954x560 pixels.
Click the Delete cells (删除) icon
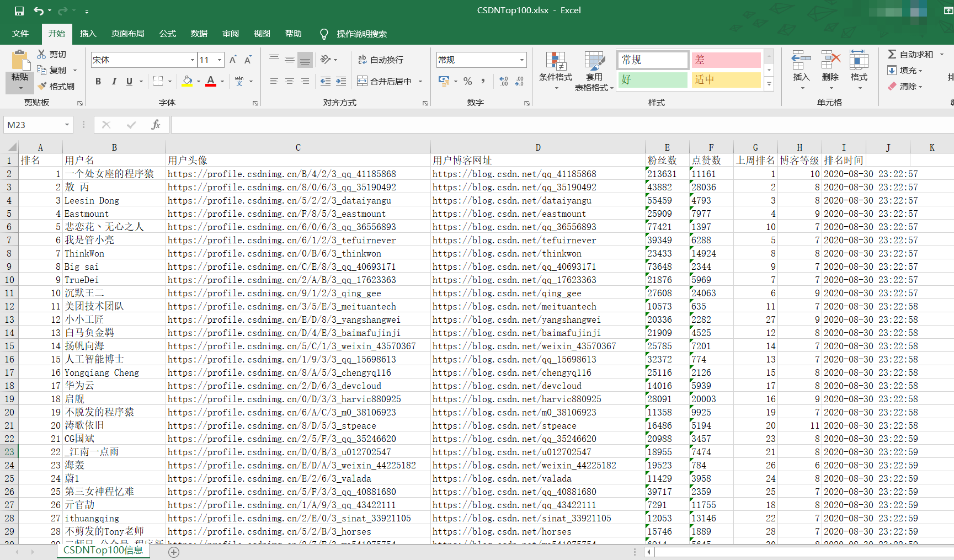(830, 60)
